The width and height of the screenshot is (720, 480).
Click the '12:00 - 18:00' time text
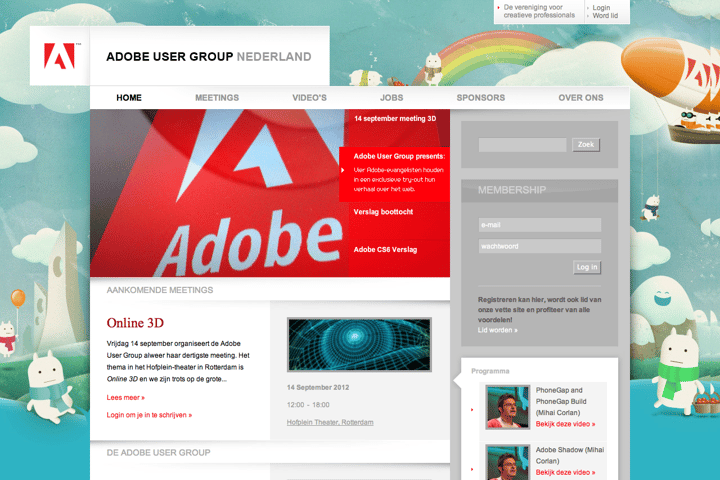click(x=308, y=405)
